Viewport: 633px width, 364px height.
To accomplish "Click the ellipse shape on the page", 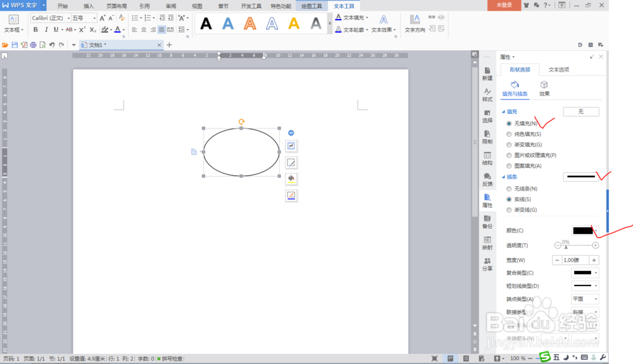I will 241,152.
